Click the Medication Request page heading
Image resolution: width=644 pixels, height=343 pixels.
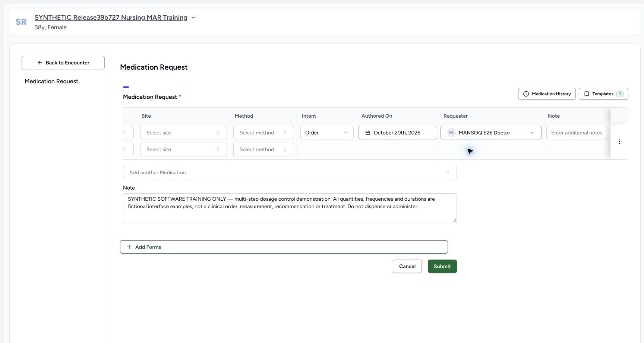pos(154,67)
